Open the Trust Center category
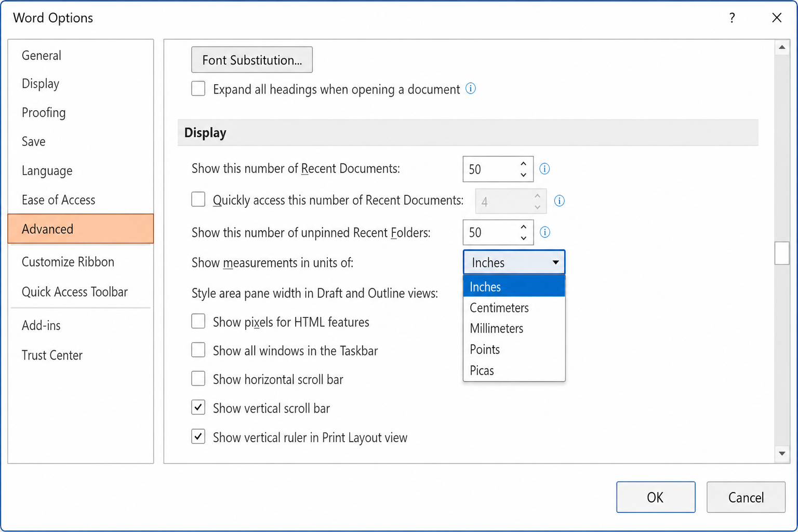 pos(81,355)
